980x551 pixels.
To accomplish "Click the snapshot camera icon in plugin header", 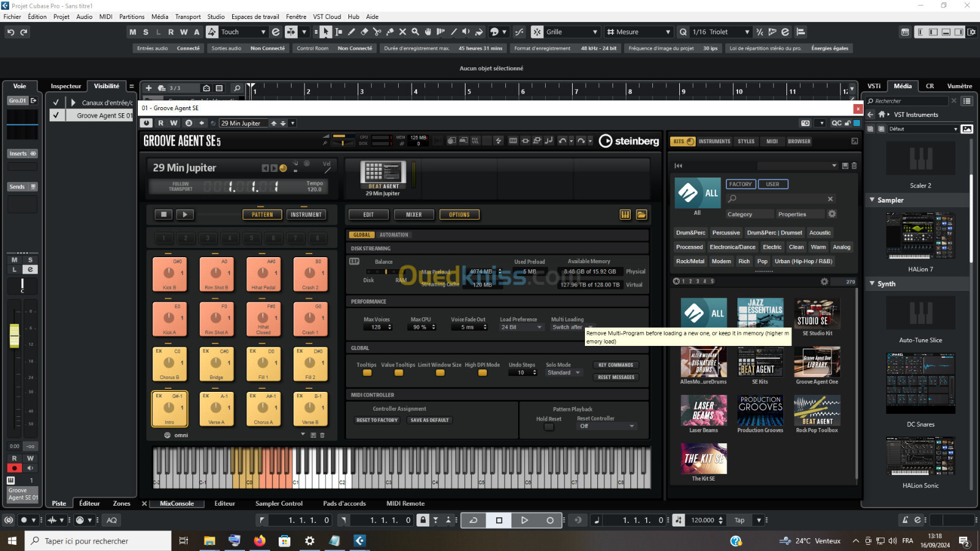I will (x=805, y=123).
